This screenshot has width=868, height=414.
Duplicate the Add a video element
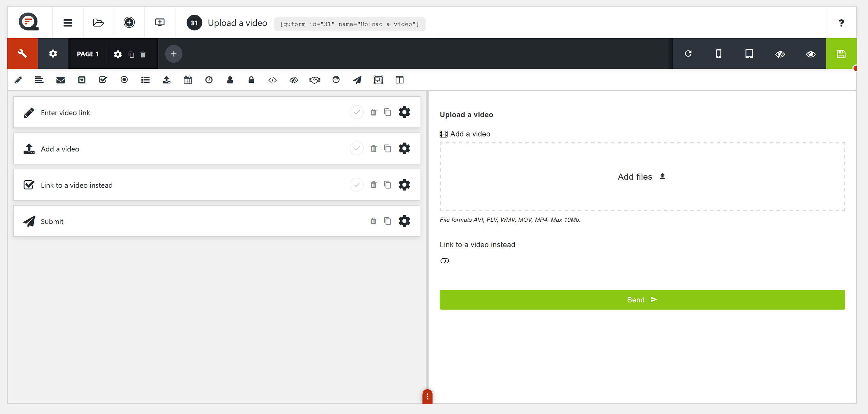coord(387,149)
